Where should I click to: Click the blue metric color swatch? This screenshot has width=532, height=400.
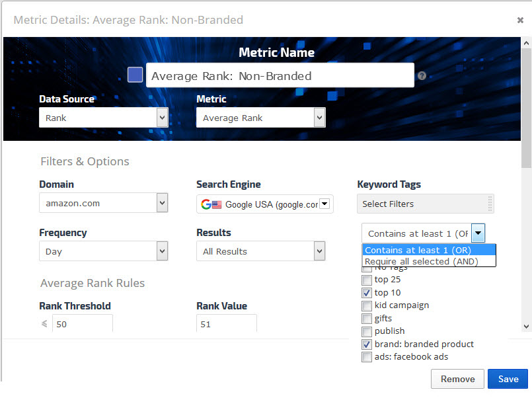pos(135,75)
